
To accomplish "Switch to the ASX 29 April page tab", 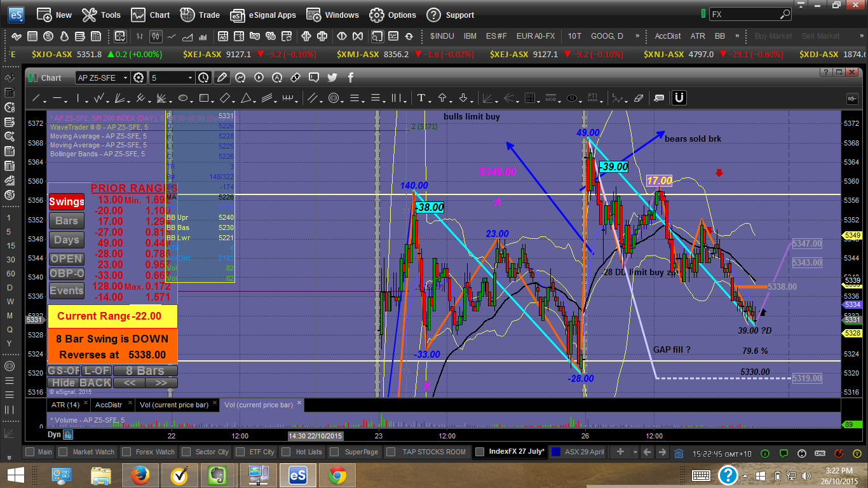I will (x=578, y=452).
